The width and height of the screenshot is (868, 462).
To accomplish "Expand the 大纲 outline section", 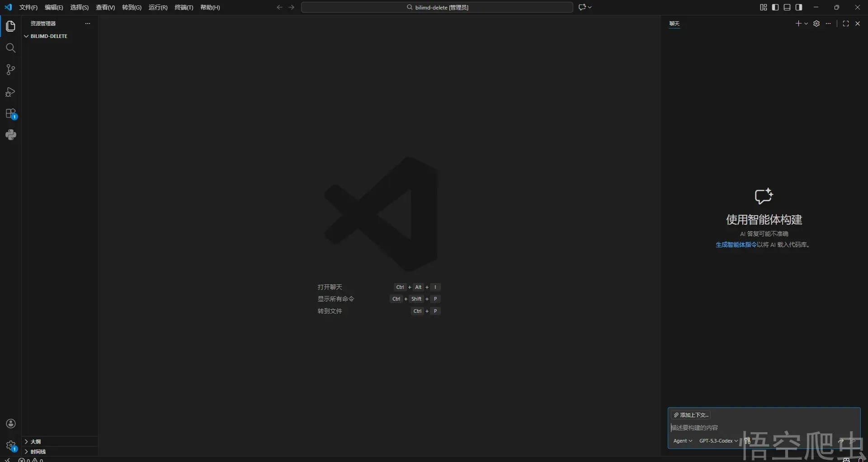I will [36, 442].
